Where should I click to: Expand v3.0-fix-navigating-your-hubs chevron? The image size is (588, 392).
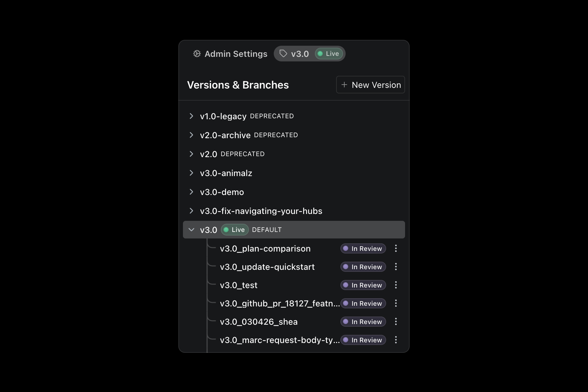pos(191,211)
